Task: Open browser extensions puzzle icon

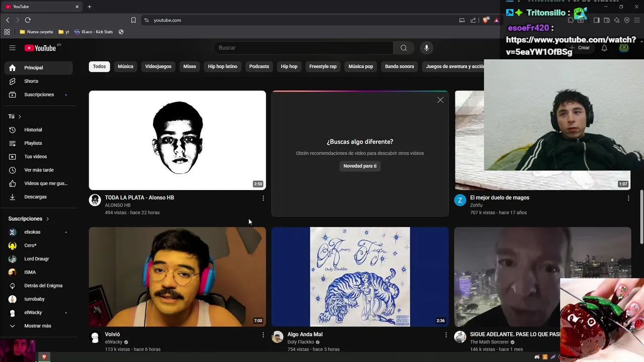Action: 571,20
